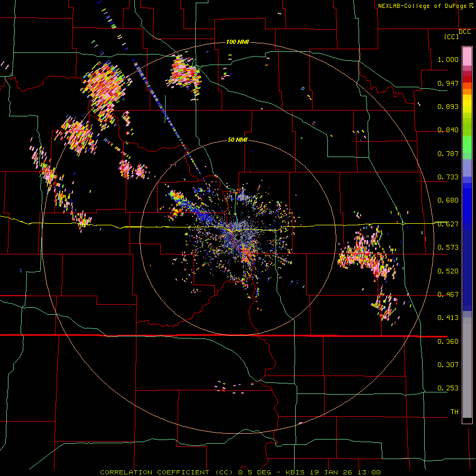476x476 pixels.
Task: Click the 0.467 scale value
Action: (x=448, y=295)
